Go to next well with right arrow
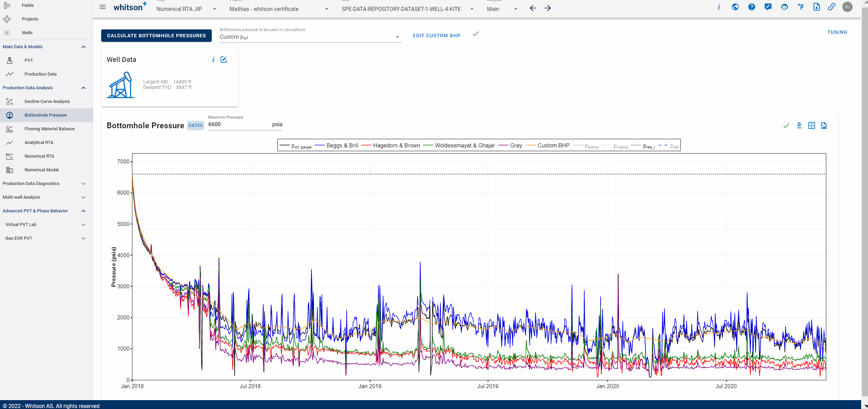868x409 pixels. 548,8
